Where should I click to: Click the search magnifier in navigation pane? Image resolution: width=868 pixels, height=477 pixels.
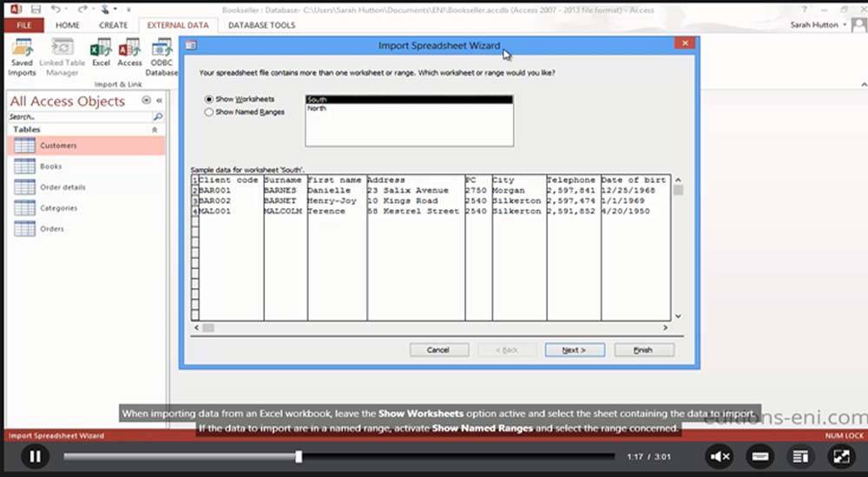(x=158, y=116)
